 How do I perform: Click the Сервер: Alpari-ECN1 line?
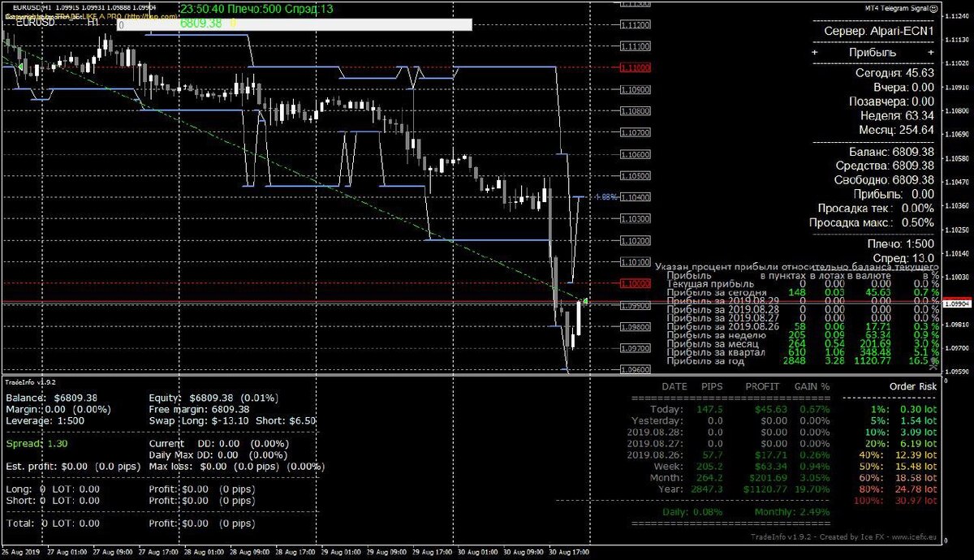click(x=878, y=29)
